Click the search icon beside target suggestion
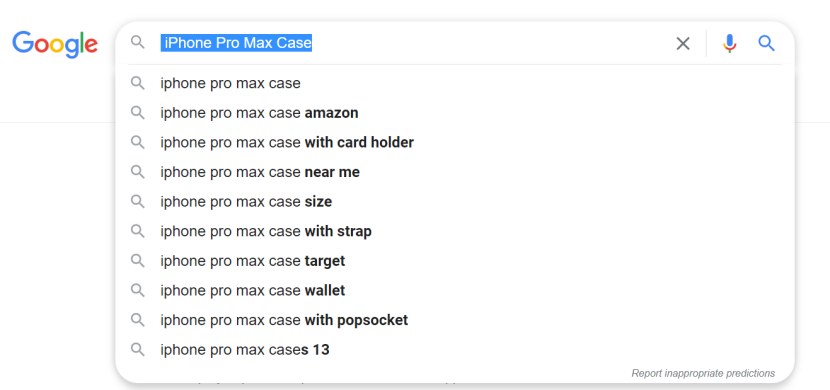830x390 pixels. pos(138,261)
